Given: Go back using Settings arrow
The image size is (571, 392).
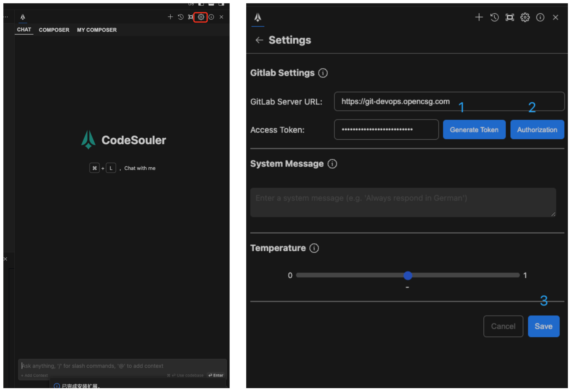Looking at the screenshot, I should click(259, 40).
